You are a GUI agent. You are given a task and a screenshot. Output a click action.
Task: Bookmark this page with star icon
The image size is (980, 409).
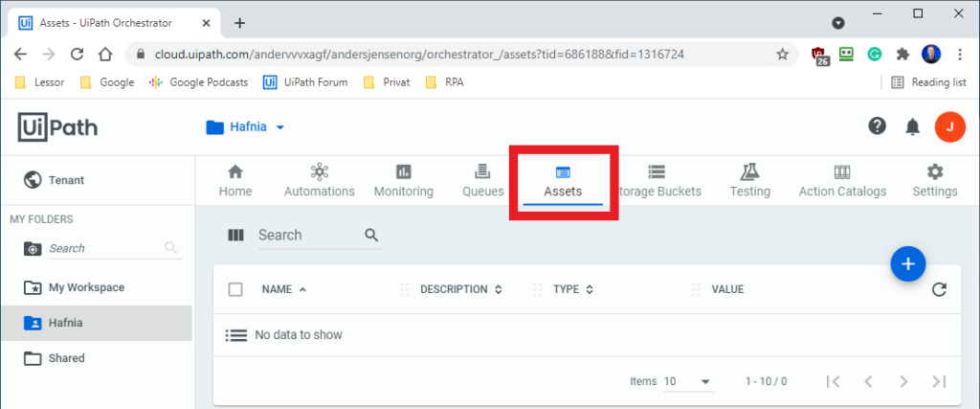(783, 55)
